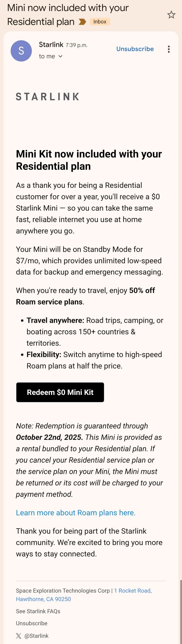
Task: Open the 1 Rocket Road address link
Action: (133, 591)
